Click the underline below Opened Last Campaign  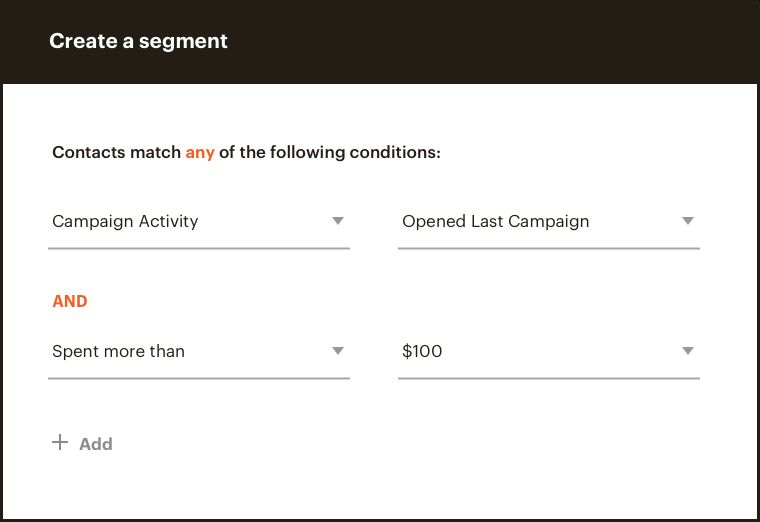[548, 247]
